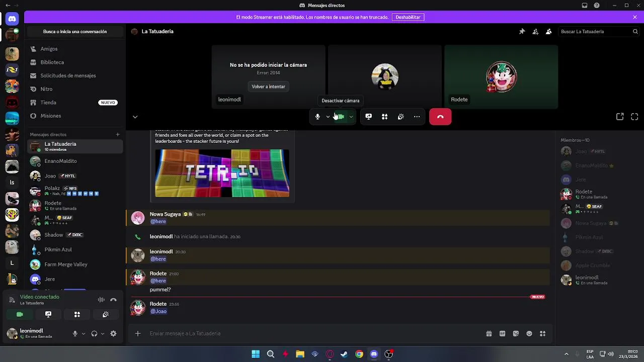This screenshot has height=362, width=644.
Task: Open Solicitudes de mensajes
Action: pyautogui.click(x=75, y=75)
